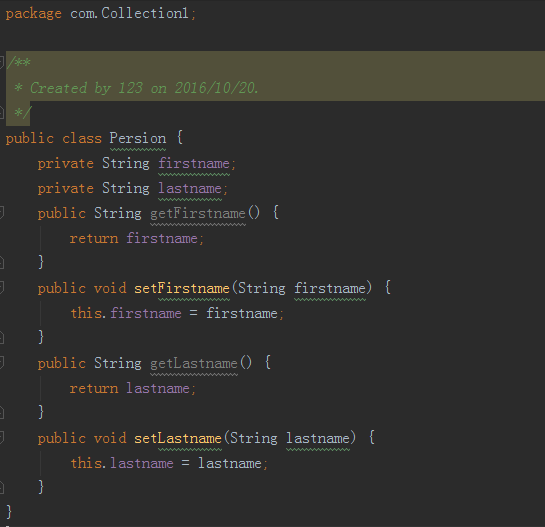Image resolution: width=545 pixels, height=527 pixels.
Task: Click the '/**' comment opening line
Action: click(19, 63)
